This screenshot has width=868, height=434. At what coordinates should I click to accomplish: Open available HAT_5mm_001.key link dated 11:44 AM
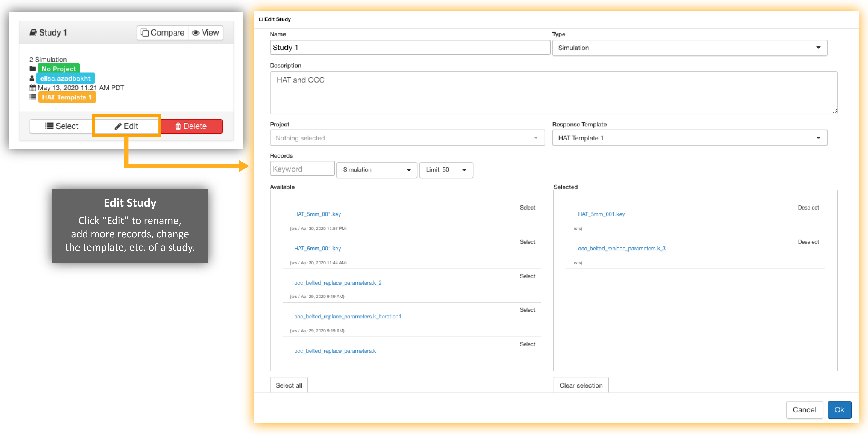click(317, 249)
